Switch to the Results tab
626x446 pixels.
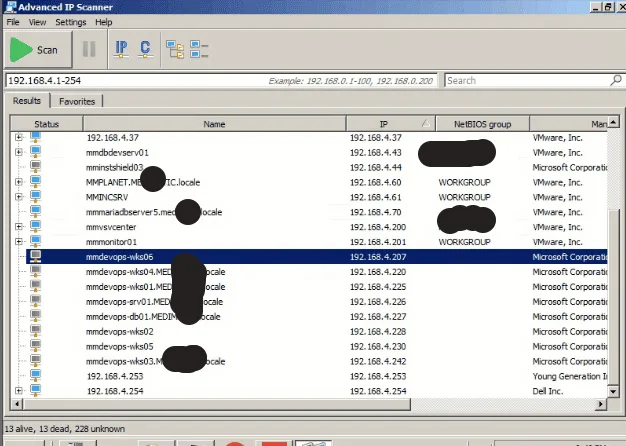[x=27, y=101]
